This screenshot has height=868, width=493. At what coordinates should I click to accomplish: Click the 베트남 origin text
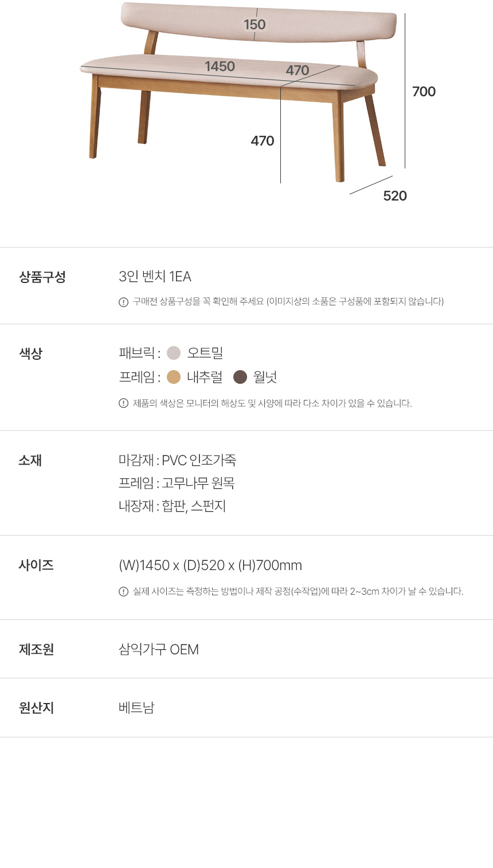(x=136, y=708)
